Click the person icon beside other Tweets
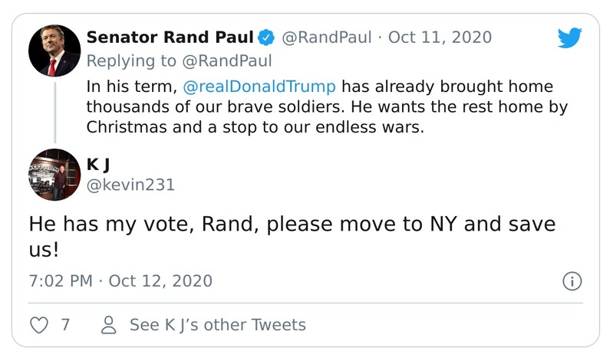The image size is (613, 364). 110,325
